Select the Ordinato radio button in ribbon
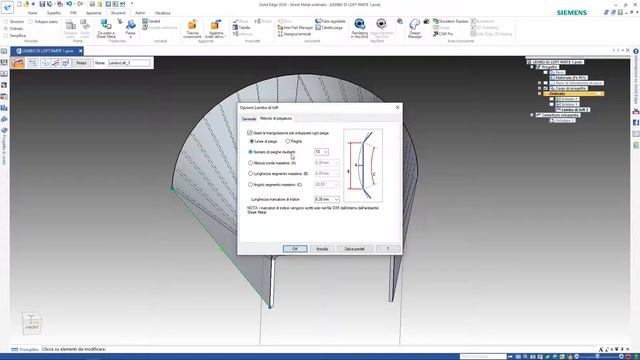The image size is (640, 360). (x=6, y=29)
